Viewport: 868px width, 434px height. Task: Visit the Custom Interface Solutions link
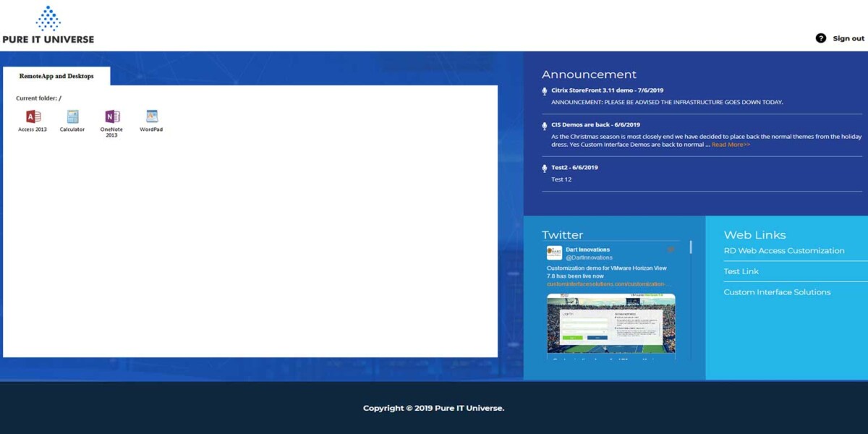pos(777,292)
